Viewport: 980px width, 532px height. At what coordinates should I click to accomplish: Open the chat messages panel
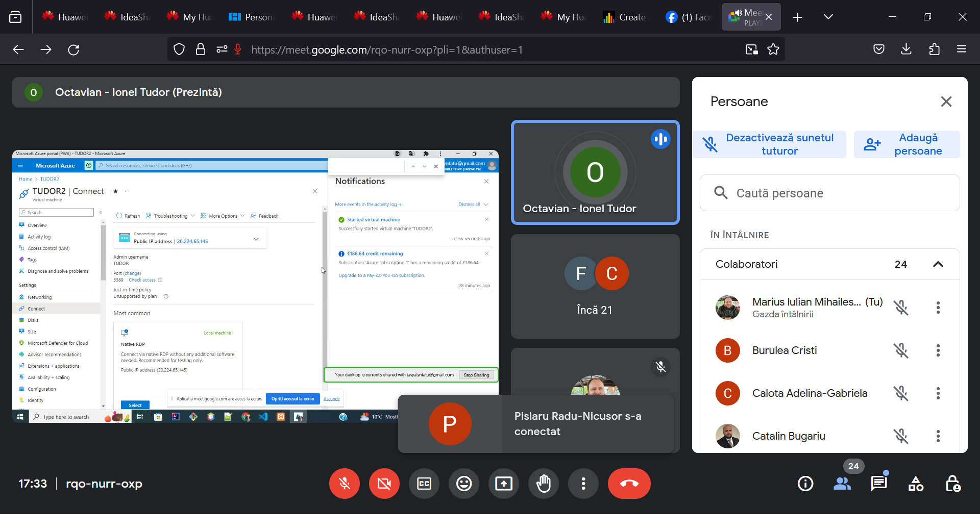coord(879,484)
